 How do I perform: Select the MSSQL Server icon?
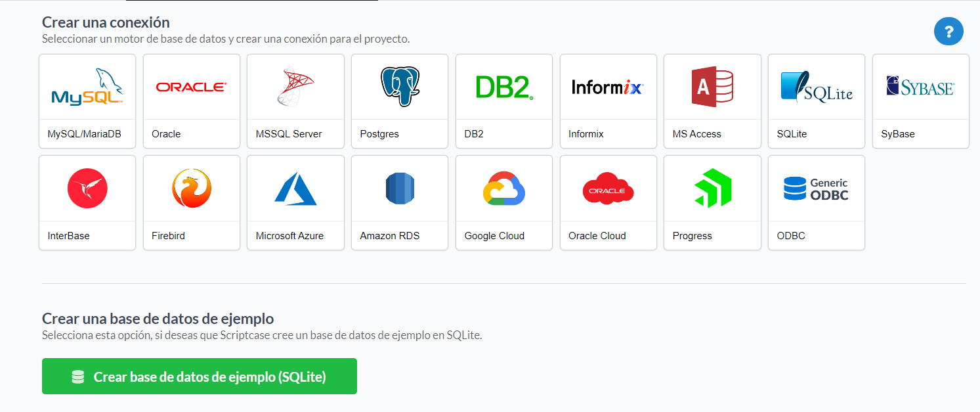295,101
